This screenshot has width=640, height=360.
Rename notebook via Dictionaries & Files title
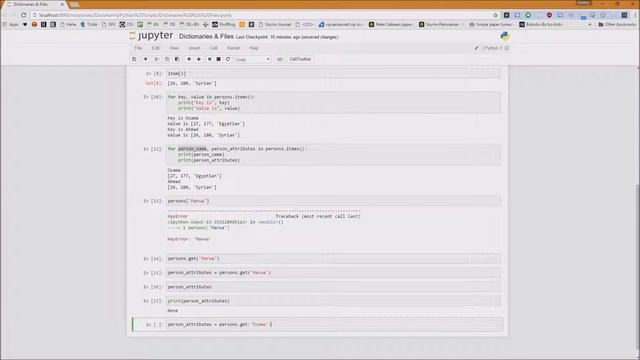click(206, 36)
